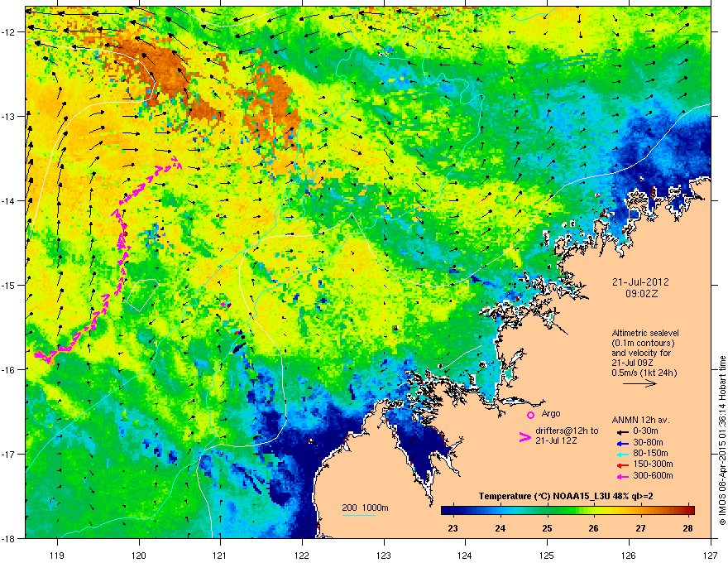This screenshot has height=563, width=728.
Task: Click the latitude axis label '-17'
Action: tap(8, 454)
